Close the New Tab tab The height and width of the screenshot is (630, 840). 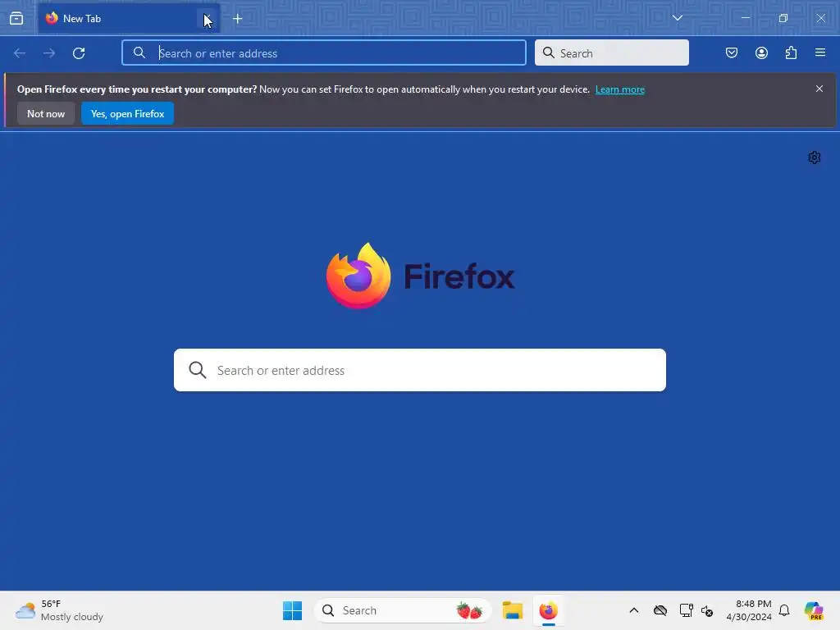[x=207, y=19]
